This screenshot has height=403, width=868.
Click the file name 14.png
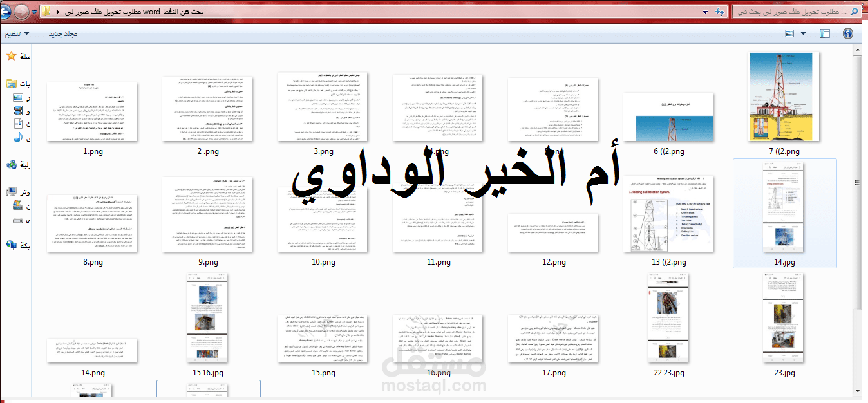(x=93, y=373)
